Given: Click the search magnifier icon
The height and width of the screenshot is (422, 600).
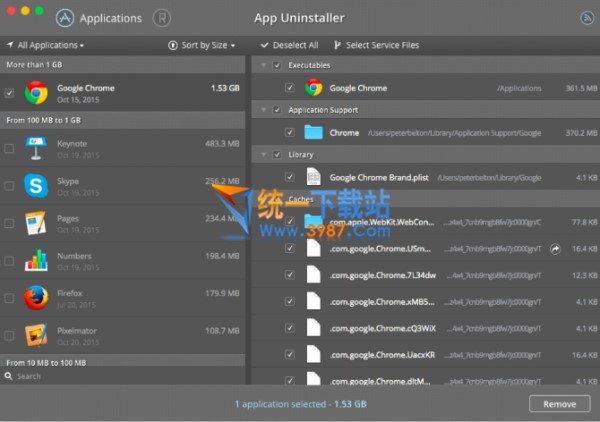Looking at the screenshot, I should (8, 376).
